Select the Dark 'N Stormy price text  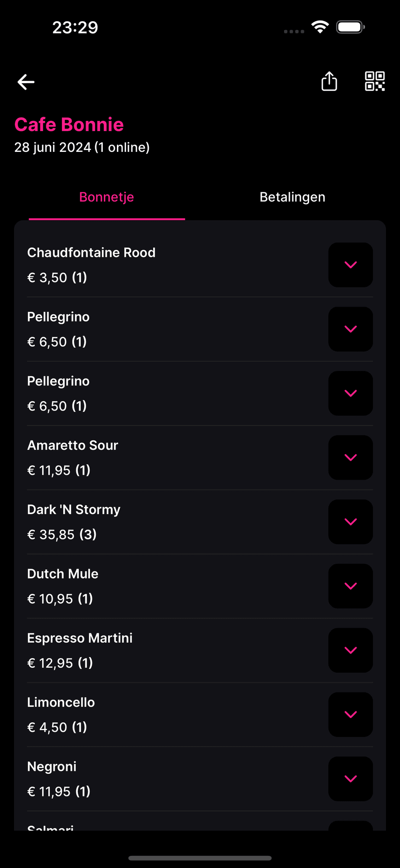pos(62,534)
